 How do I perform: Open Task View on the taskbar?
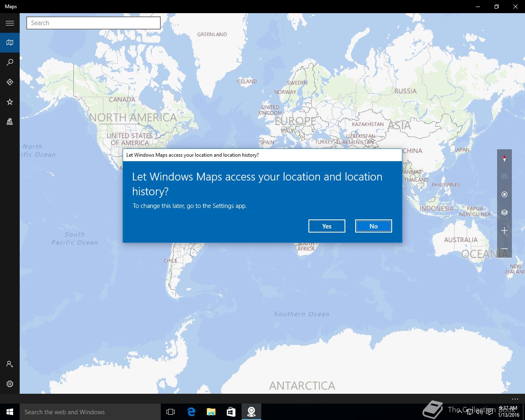click(x=171, y=412)
